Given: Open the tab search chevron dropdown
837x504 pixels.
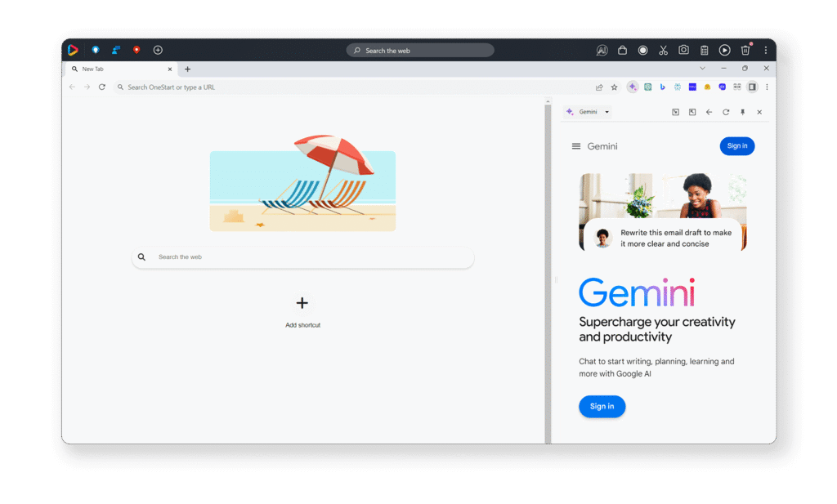Looking at the screenshot, I should pos(702,69).
